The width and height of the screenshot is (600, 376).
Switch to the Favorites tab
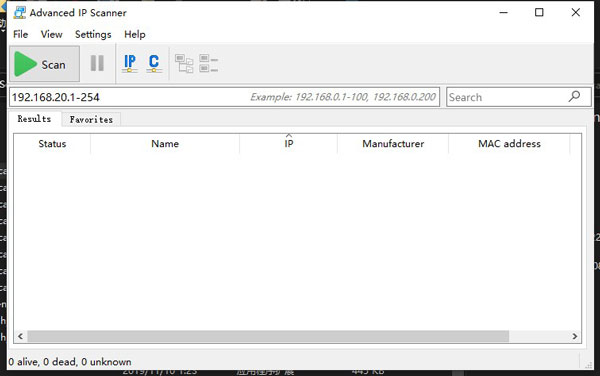tap(91, 119)
